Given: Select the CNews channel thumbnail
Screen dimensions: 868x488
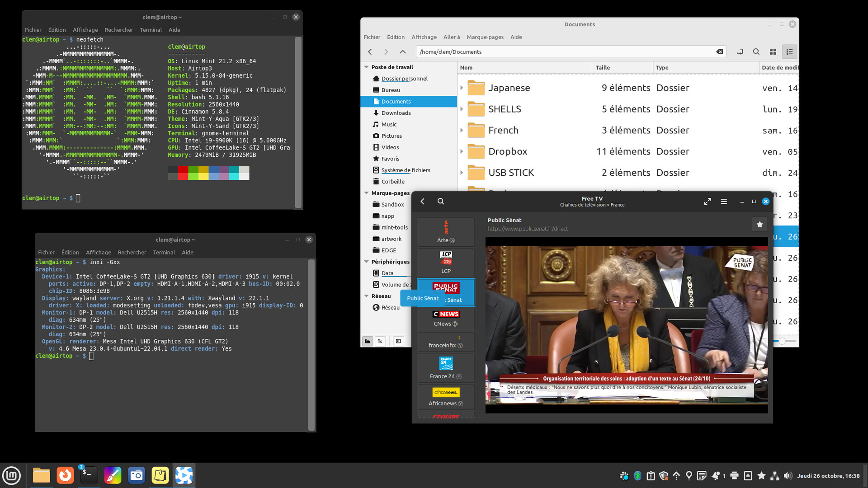Looking at the screenshot, I should tap(445, 318).
